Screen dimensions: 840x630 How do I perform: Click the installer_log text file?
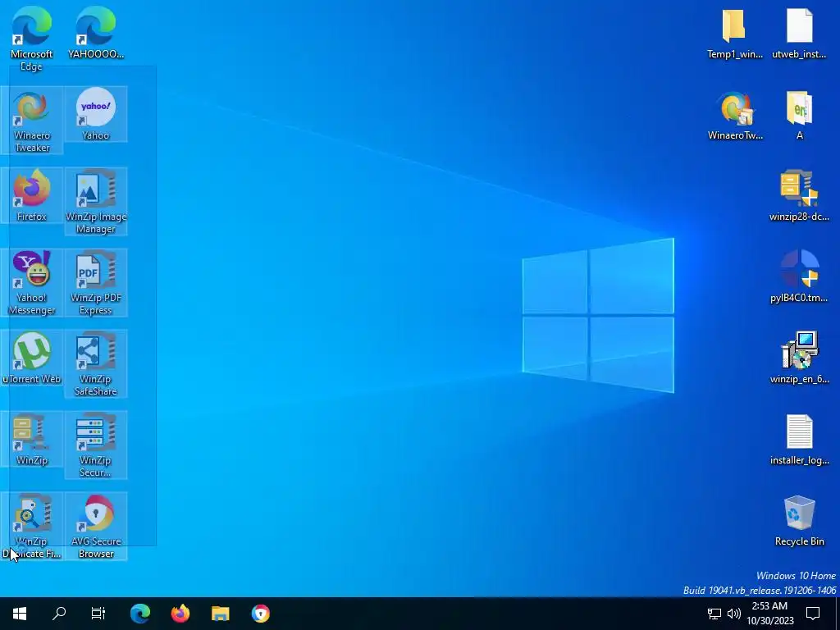click(799, 440)
